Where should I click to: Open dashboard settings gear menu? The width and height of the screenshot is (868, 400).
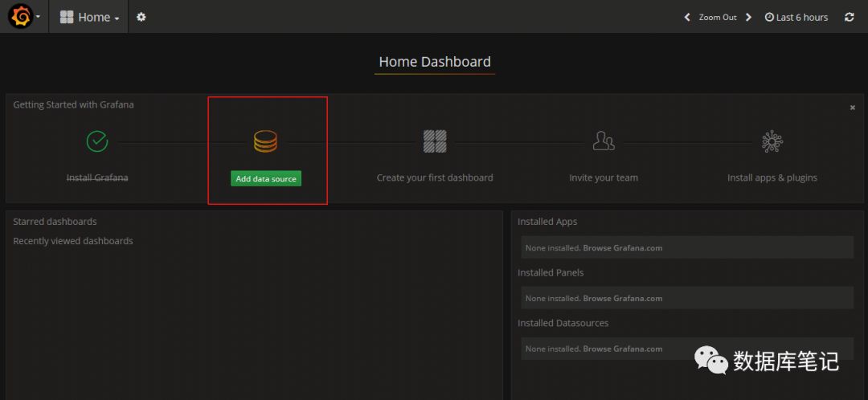click(141, 17)
